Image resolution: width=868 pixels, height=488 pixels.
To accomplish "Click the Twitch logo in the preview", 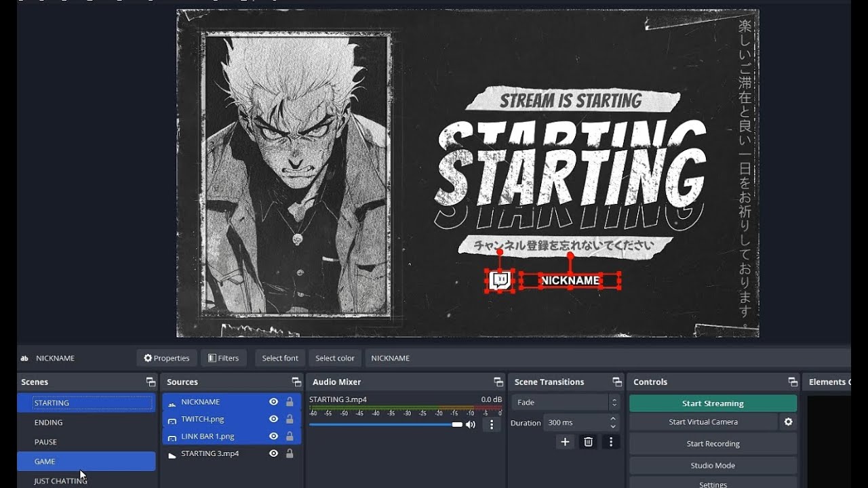I will click(500, 280).
